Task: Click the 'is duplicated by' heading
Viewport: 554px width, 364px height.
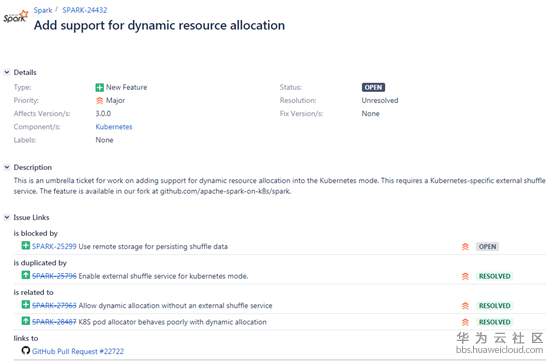Action: [40, 263]
